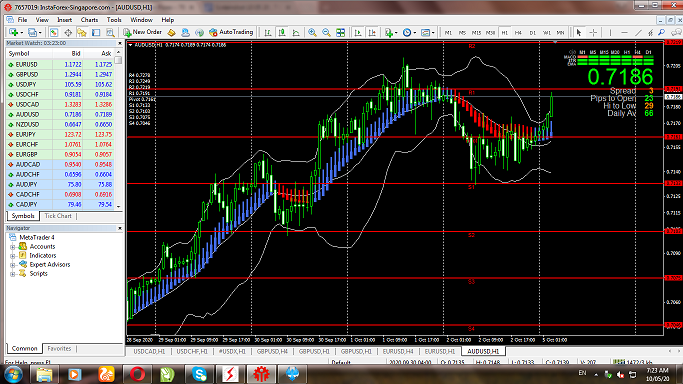Zoom in on the chart

coord(312,32)
